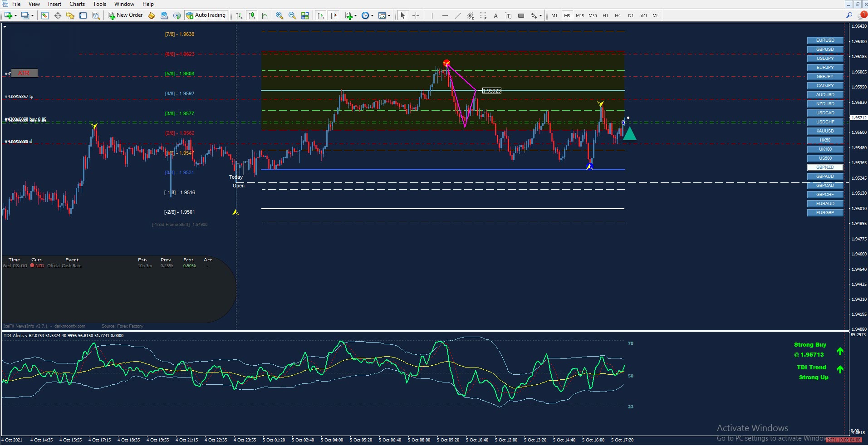Image resolution: width=868 pixels, height=446 pixels.
Task: Select the Fibonacci retracement tool
Action: (x=483, y=15)
